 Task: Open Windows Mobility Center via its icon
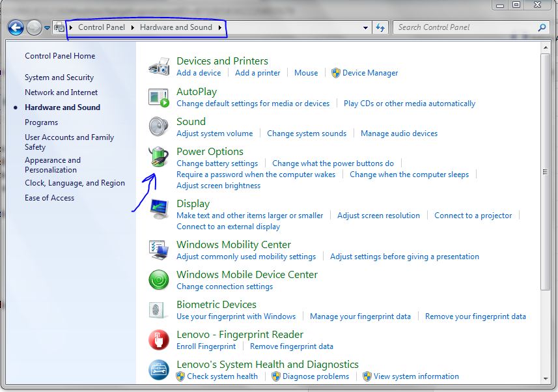tap(158, 250)
